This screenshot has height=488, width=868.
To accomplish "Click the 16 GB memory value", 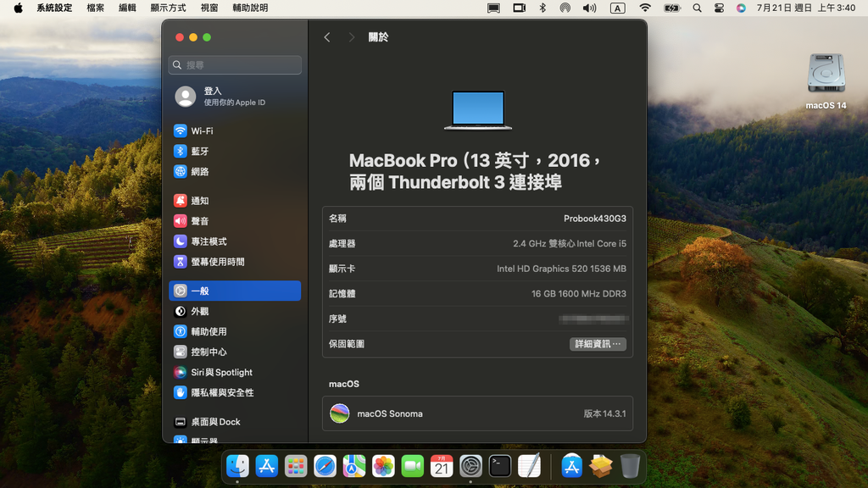I will pyautogui.click(x=579, y=294).
